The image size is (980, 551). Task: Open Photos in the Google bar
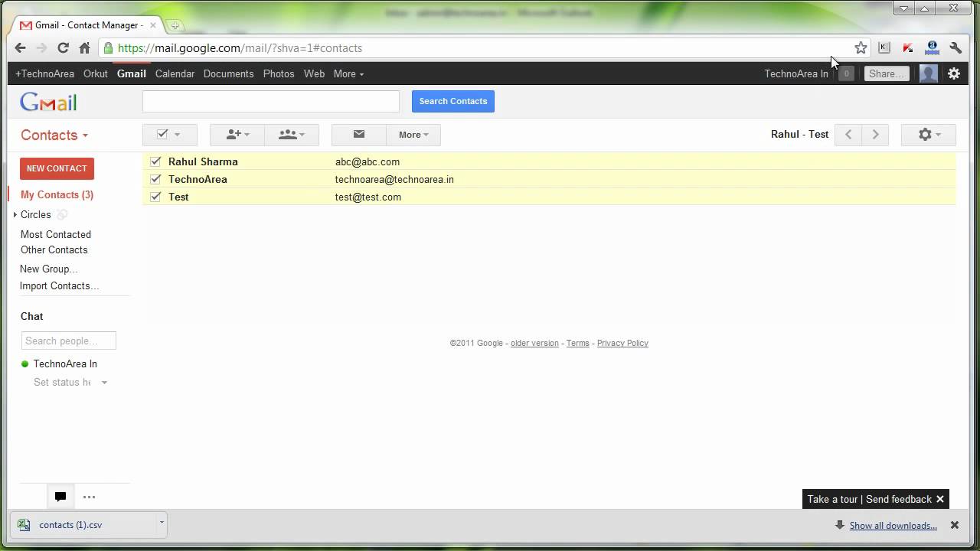[279, 73]
